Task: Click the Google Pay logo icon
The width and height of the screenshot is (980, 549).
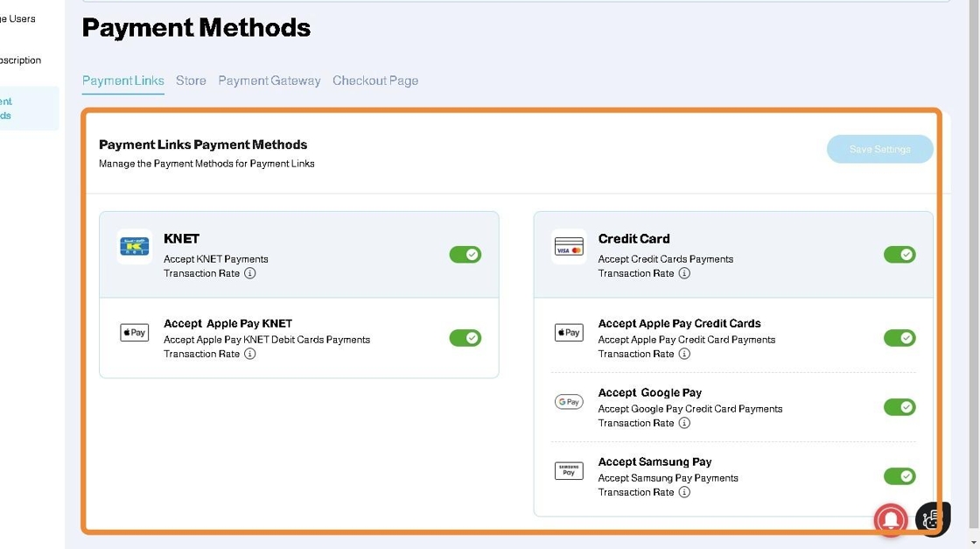Action: 569,402
